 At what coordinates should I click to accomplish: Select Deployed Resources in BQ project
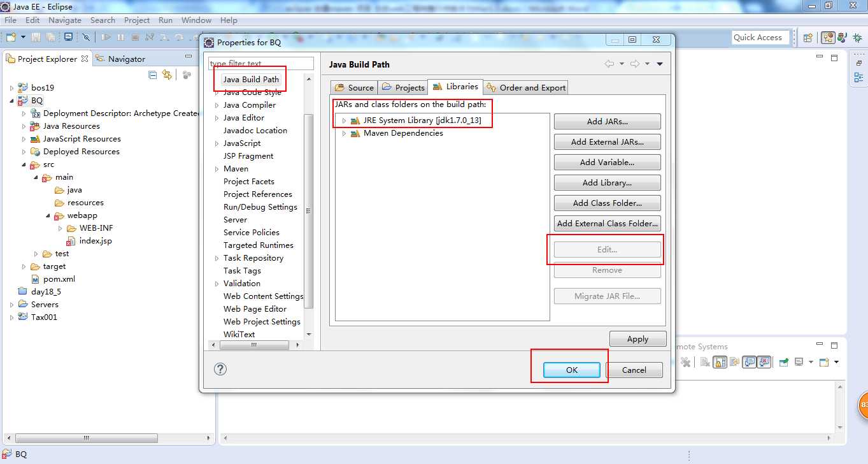[81, 152]
